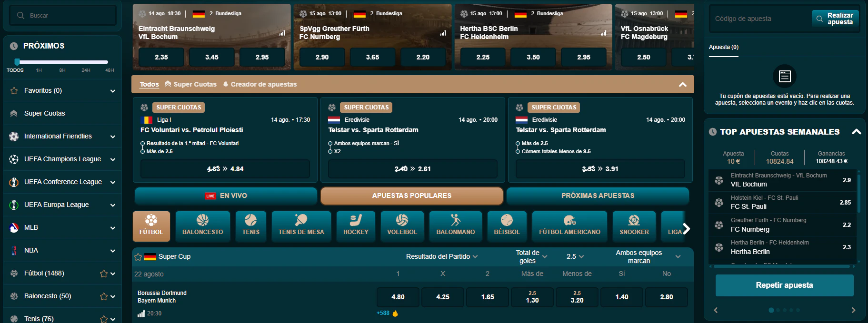Screen dimensions: 868x323
Task: Click the stats icon on Eintracht Braunschweig card
Action: click(x=282, y=33)
